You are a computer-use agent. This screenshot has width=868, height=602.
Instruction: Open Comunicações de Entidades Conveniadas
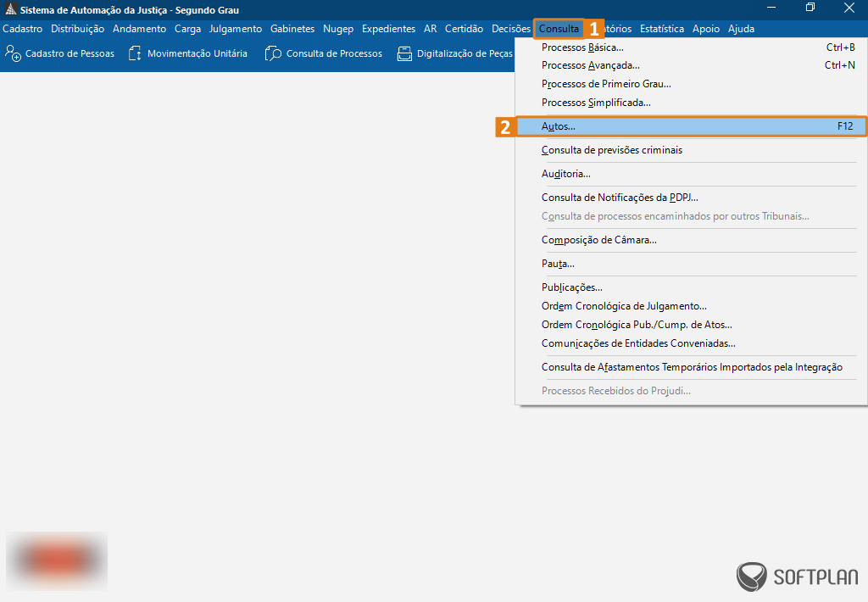click(692, 343)
